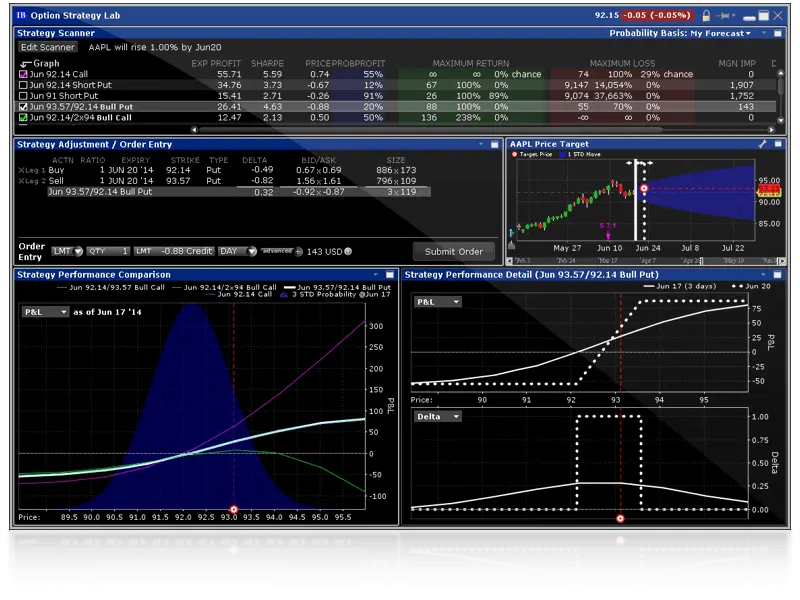Open the Probability Basis: My Forecast dropdown

680,33
